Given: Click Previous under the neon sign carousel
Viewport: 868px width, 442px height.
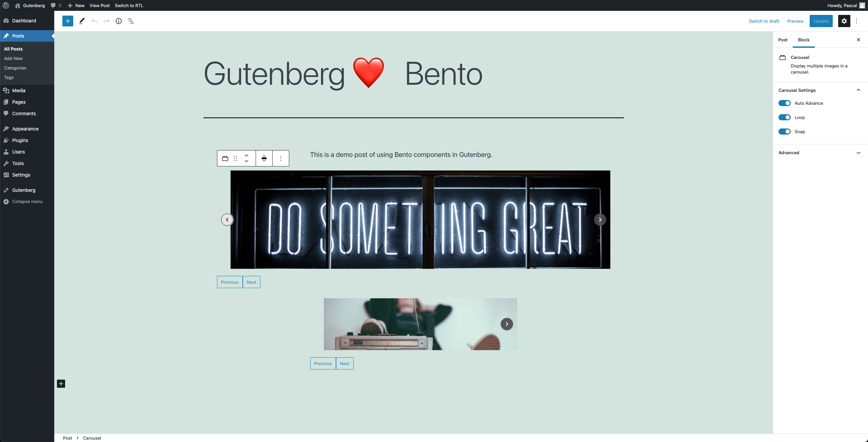Looking at the screenshot, I should click(x=230, y=282).
